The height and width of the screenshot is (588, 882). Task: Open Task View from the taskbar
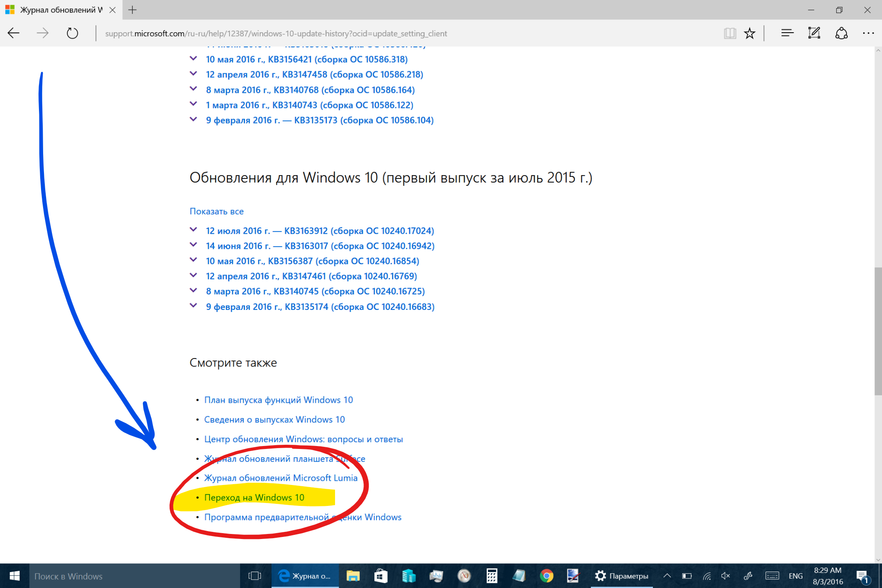[x=255, y=576]
